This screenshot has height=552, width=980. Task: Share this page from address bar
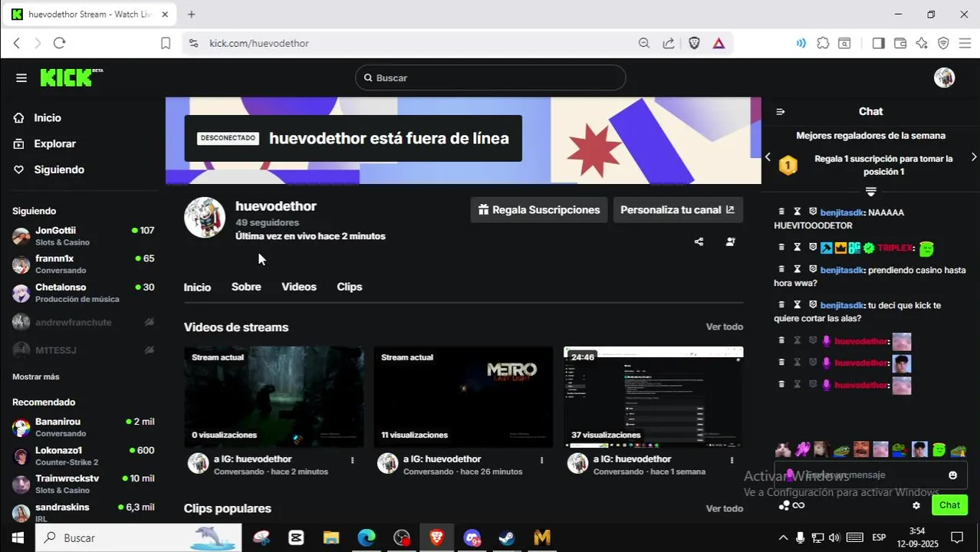coord(669,43)
